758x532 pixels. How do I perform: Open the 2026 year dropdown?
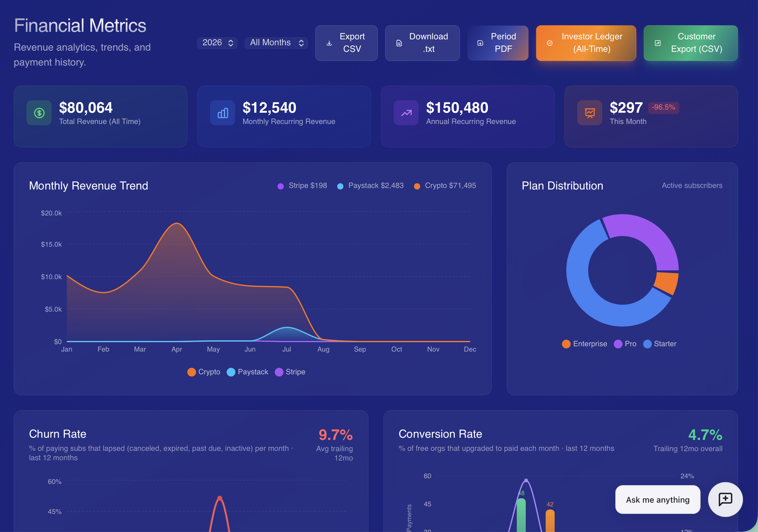click(217, 42)
